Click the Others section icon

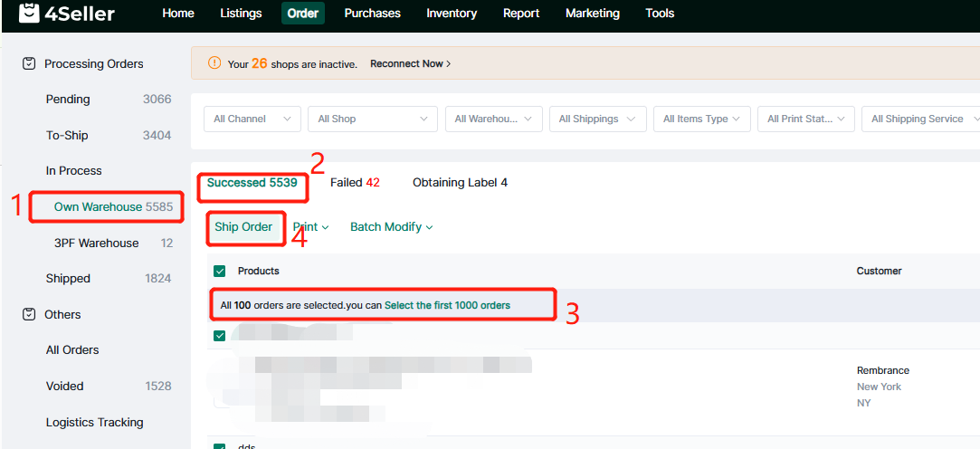tap(29, 315)
